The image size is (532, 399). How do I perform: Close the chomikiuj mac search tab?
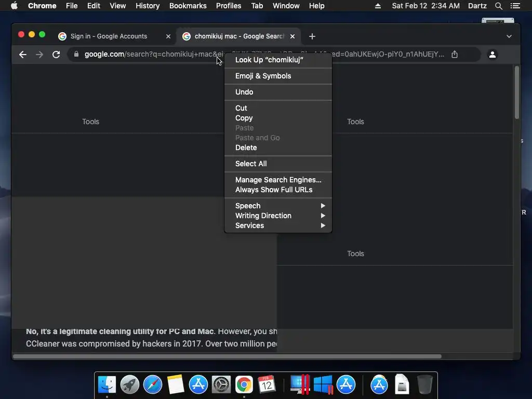pyautogui.click(x=292, y=36)
